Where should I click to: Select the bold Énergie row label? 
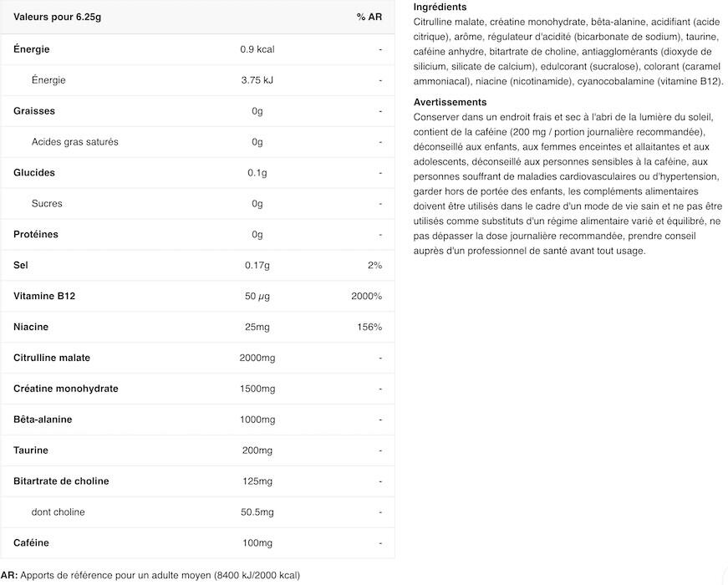tap(32, 49)
